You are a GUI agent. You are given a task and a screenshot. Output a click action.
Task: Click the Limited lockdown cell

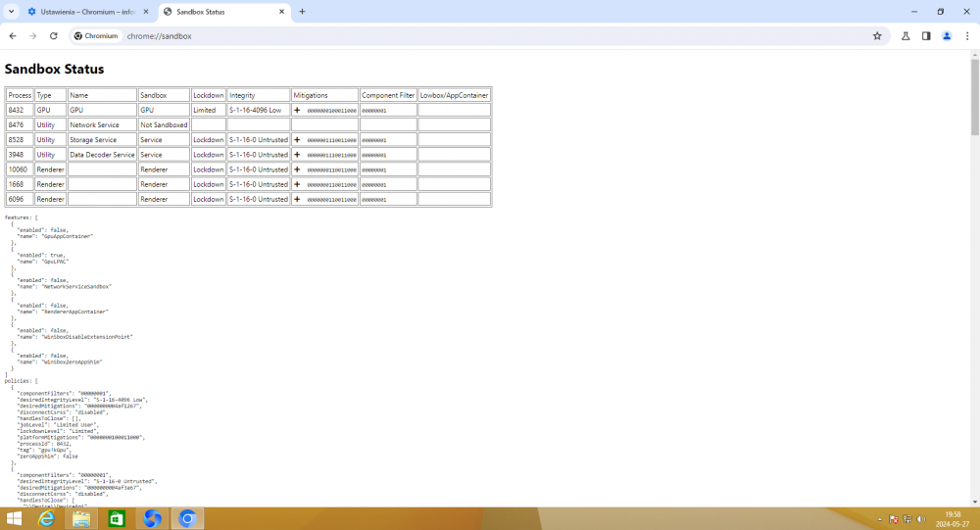[208, 110]
